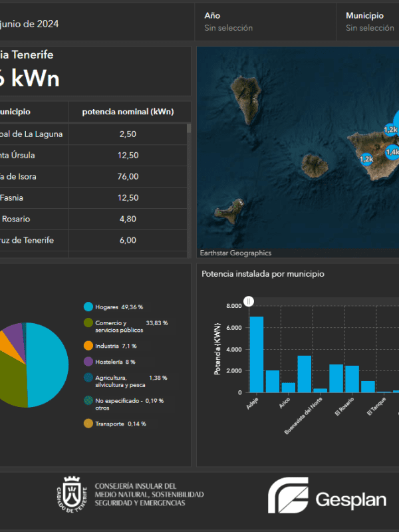399x532 pixels.
Task: Select the table cell with value 76,00
Action: (x=128, y=176)
